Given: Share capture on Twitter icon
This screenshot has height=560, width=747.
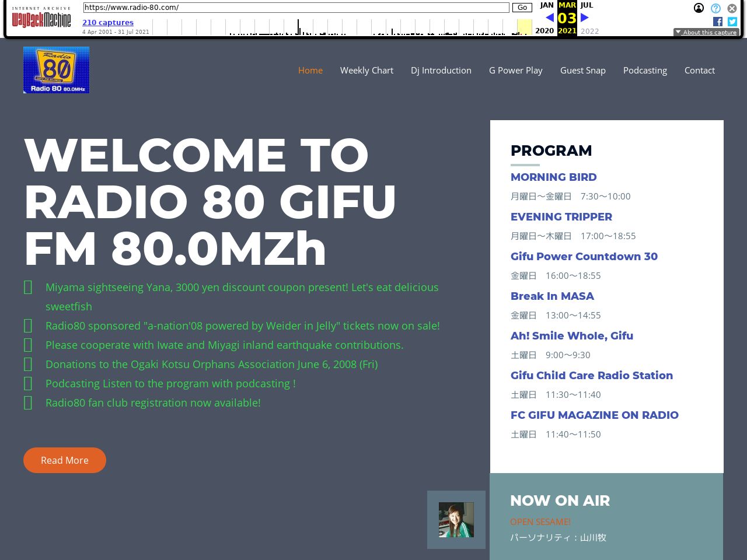Looking at the screenshot, I should pyautogui.click(x=732, y=22).
